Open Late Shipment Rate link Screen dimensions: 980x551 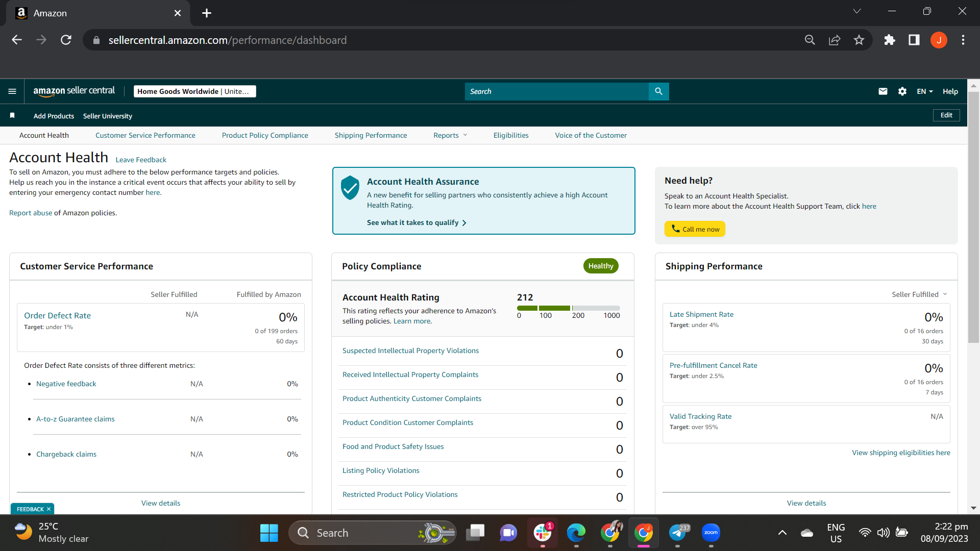(701, 314)
